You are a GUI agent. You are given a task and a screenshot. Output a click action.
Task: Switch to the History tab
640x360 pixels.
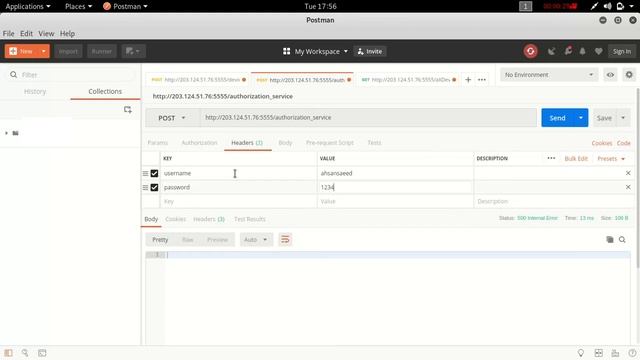pos(35,91)
